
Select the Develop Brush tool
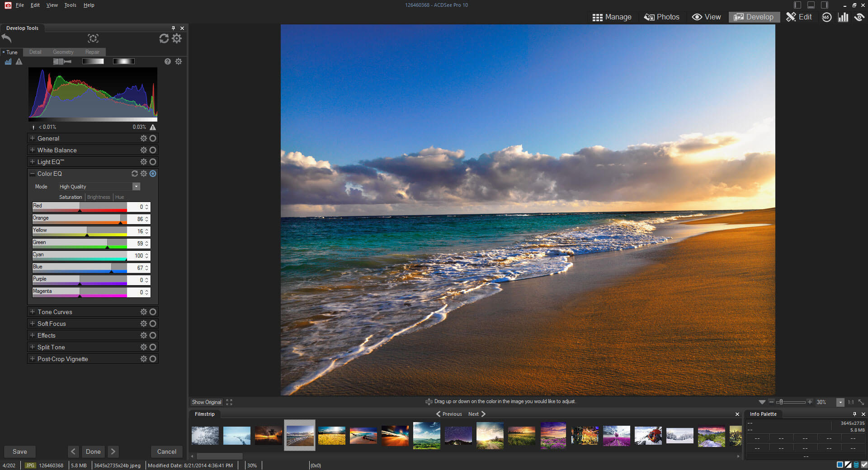click(x=62, y=62)
